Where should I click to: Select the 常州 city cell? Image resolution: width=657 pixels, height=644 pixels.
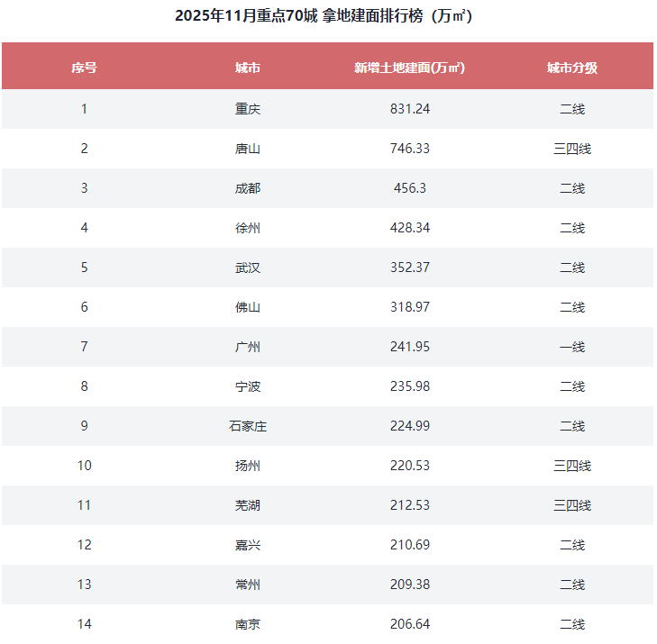[248, 585]
